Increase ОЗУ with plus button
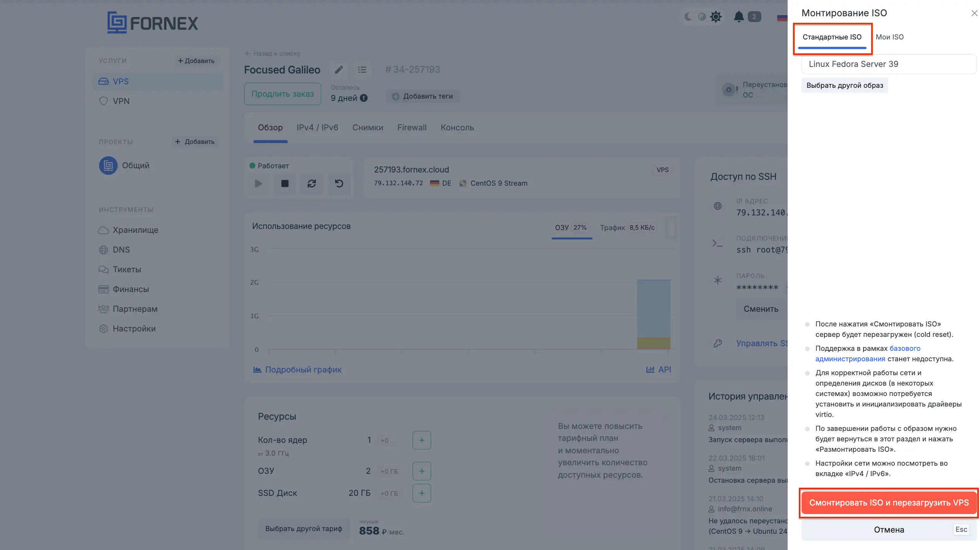Image resolution: width=980 pixels, height=550 pixels. click(x=422, y=471)
